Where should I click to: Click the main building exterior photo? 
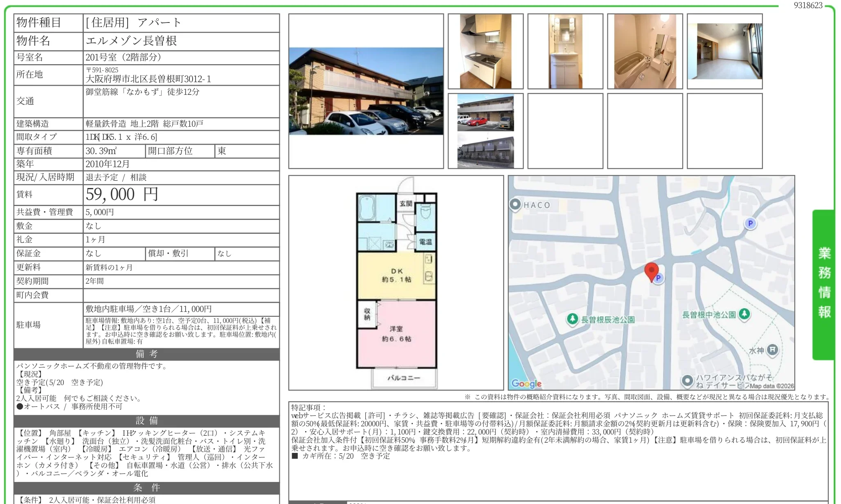(366, 91)
